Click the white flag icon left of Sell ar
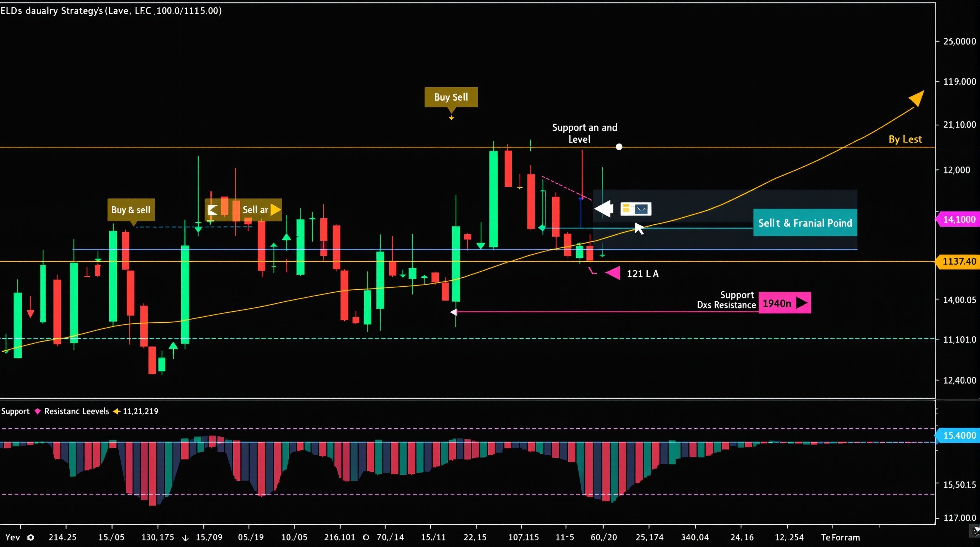 (x=212, y=210)
